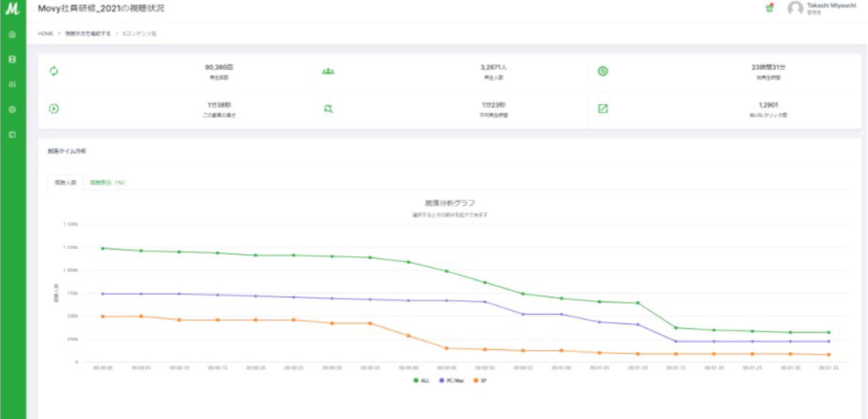Click the bottom panel icon in the sidebar
868x419 pixels.
(12, 135)
